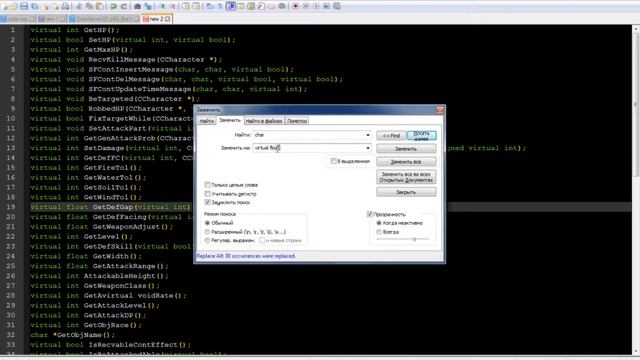The image size is (640, 360).
Task: Toggle the Show all characters icon
Action: tap(220, 6)
